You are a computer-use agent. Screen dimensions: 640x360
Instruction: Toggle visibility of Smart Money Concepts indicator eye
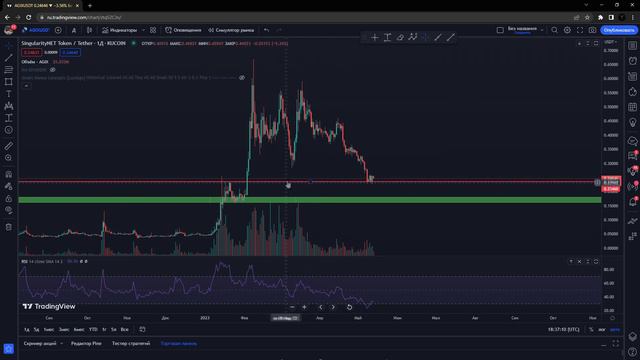[x=242, y=78]
